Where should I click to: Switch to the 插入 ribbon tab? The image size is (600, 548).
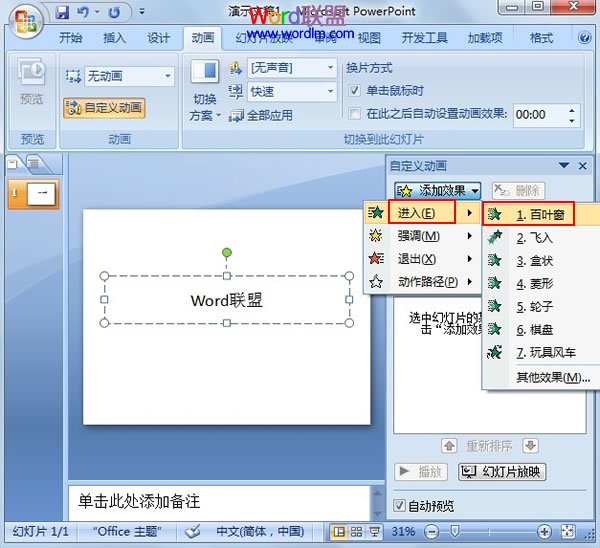(114, 38)
